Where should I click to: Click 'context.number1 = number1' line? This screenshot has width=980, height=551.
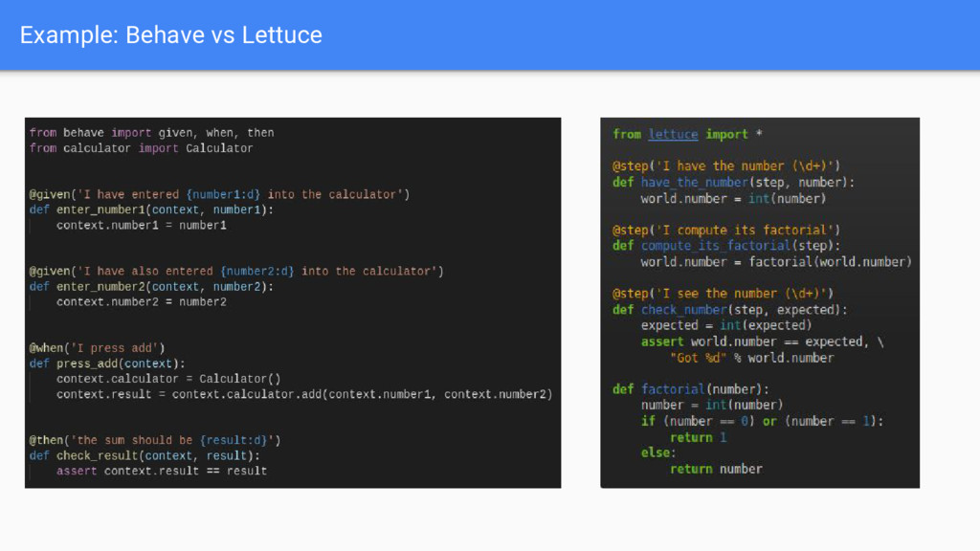coord(142,226)
